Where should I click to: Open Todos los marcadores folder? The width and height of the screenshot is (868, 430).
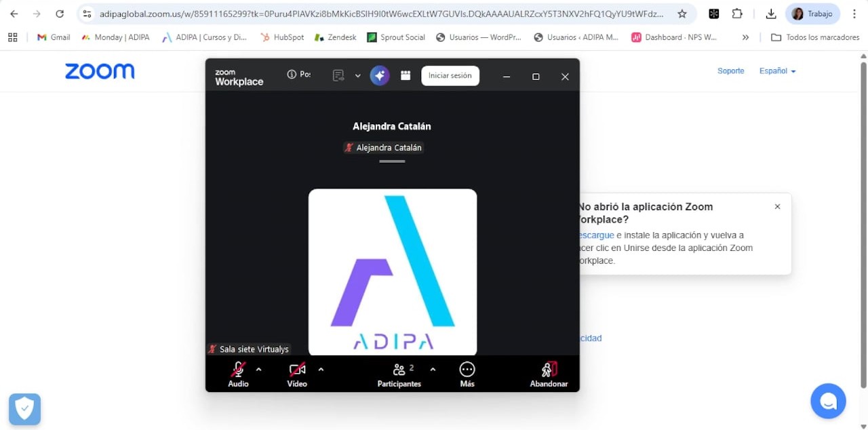click(815, 37)
